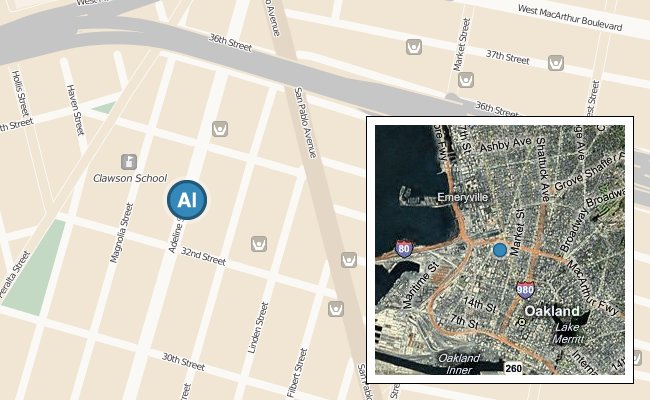Image resolution: width=650 pixels, height=400 pixels.
Task: Select the Clawson School flag icon
Action: (129, 162)
